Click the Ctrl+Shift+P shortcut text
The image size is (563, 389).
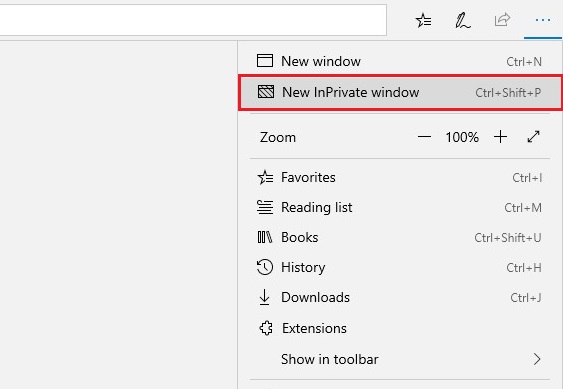click(x=508, y=93)
